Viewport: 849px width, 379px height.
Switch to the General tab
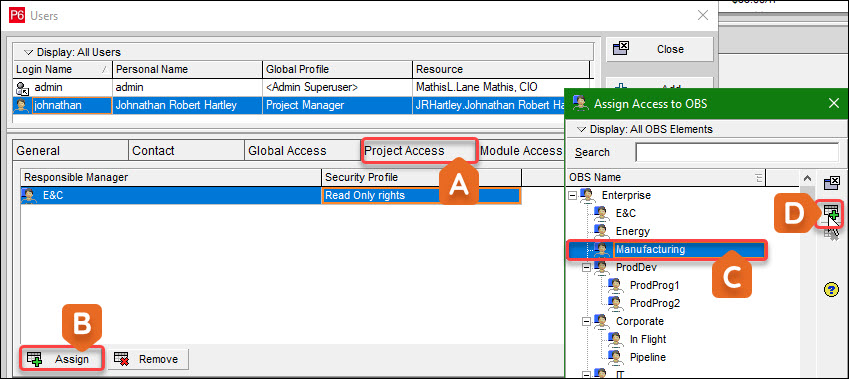point(70,151)
